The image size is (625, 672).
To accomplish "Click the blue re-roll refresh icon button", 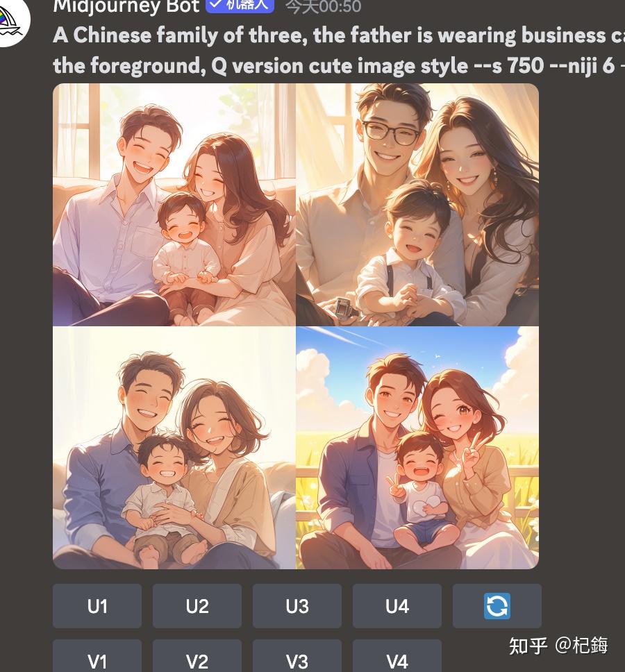I will tap(497, 605).
